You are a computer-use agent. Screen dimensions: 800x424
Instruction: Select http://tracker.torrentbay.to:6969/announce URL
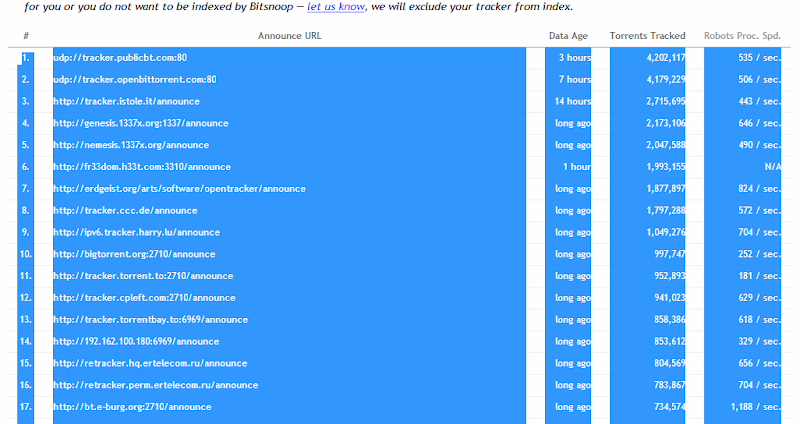pyautogui.click(x=151, y=320)
